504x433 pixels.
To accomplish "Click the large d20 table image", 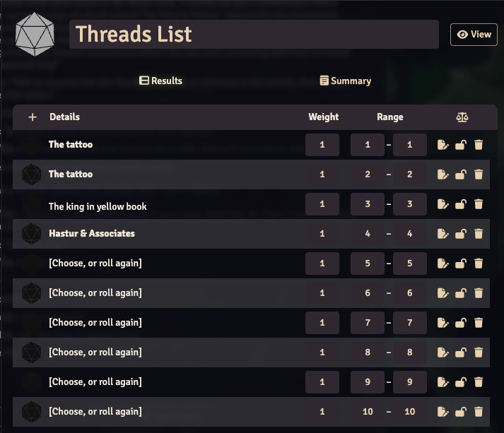I will click(x=35, y=34).
